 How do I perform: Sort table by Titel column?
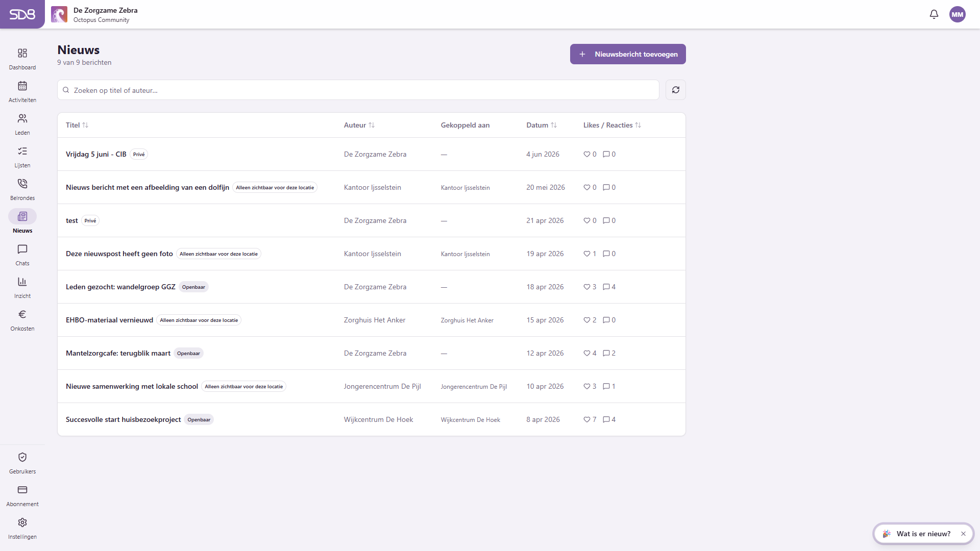77,125
